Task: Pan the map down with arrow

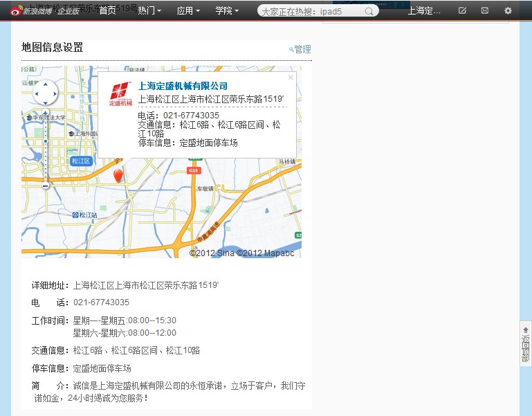Action: point(46,102)
